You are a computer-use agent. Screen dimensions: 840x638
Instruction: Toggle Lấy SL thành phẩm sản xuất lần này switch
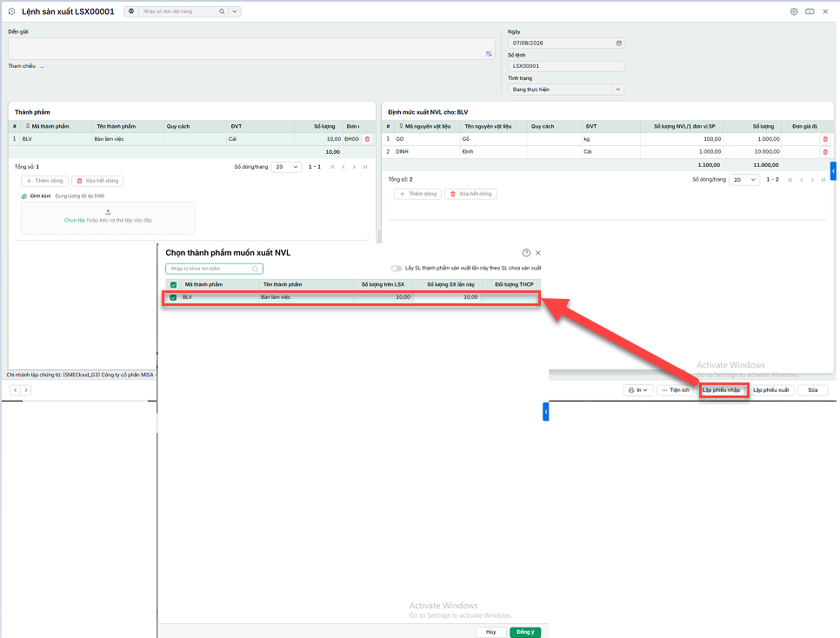pos(397,268)
